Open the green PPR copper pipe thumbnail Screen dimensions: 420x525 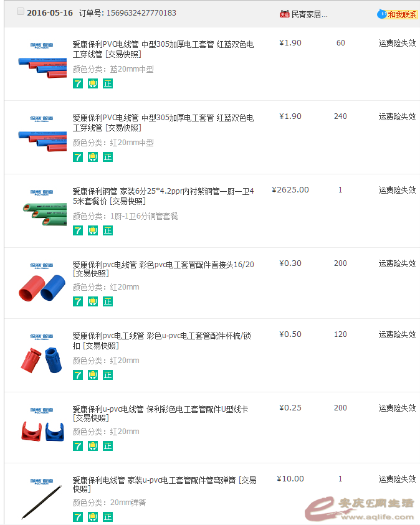pos(42,210)
